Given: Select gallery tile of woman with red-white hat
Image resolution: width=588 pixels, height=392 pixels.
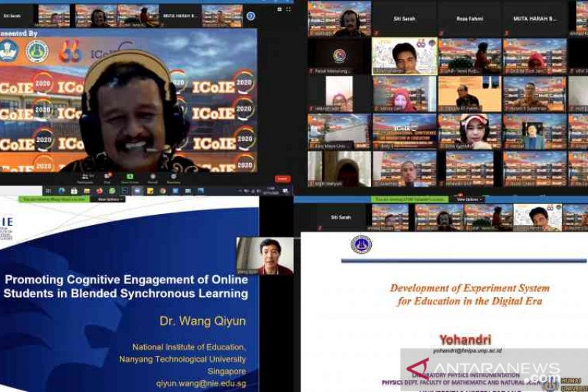Looking at the screenshot, I should [470, 132].
